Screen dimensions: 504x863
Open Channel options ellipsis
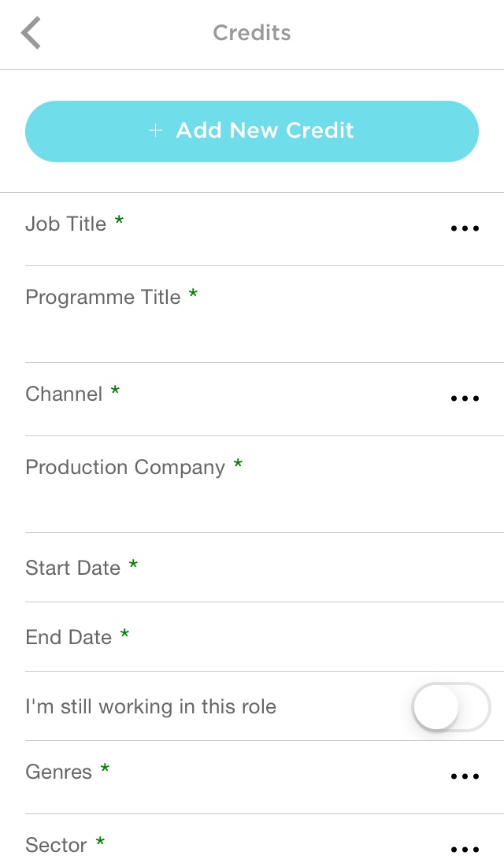click(465, 399)
